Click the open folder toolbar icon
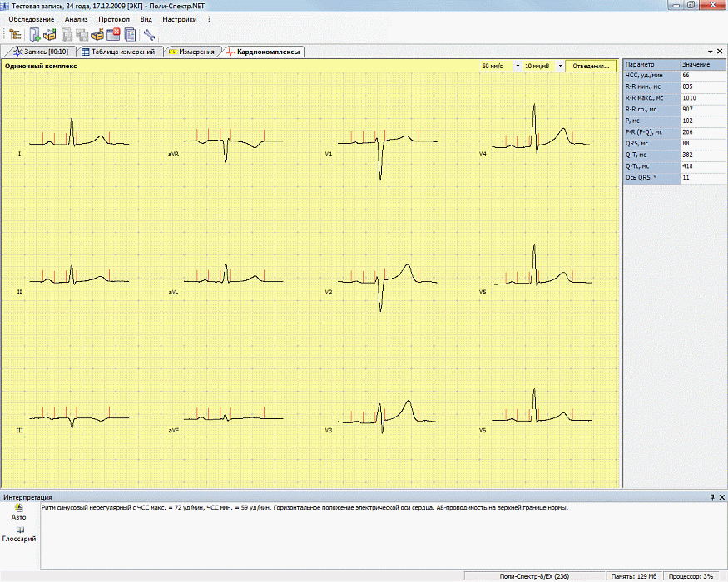The width and height of the screenshot is (728, 582). 50,34
